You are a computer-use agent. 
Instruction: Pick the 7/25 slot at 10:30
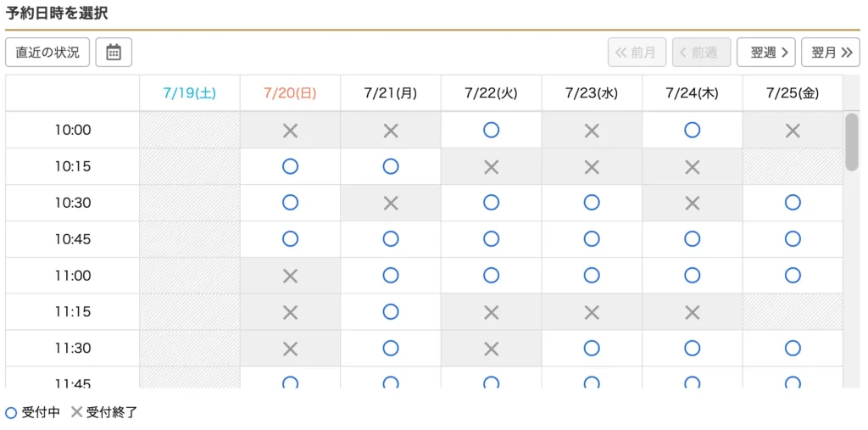(793, 203)
